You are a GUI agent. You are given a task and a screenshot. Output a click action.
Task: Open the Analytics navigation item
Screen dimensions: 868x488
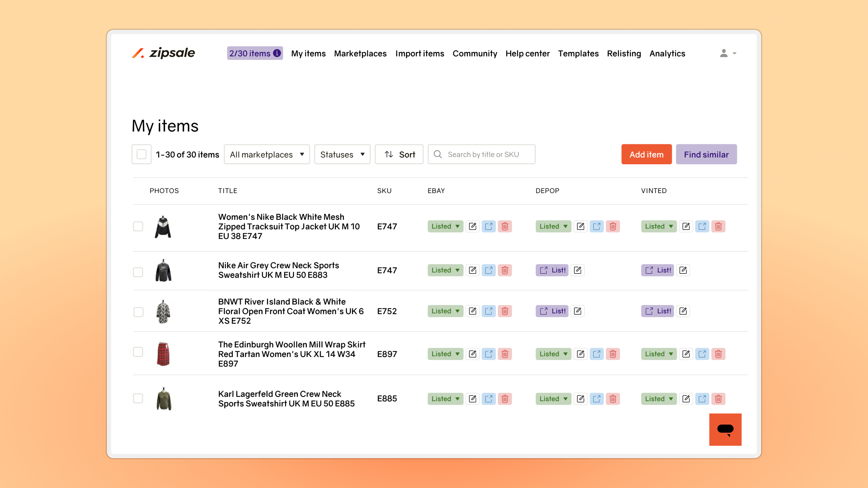click(667, 53)
